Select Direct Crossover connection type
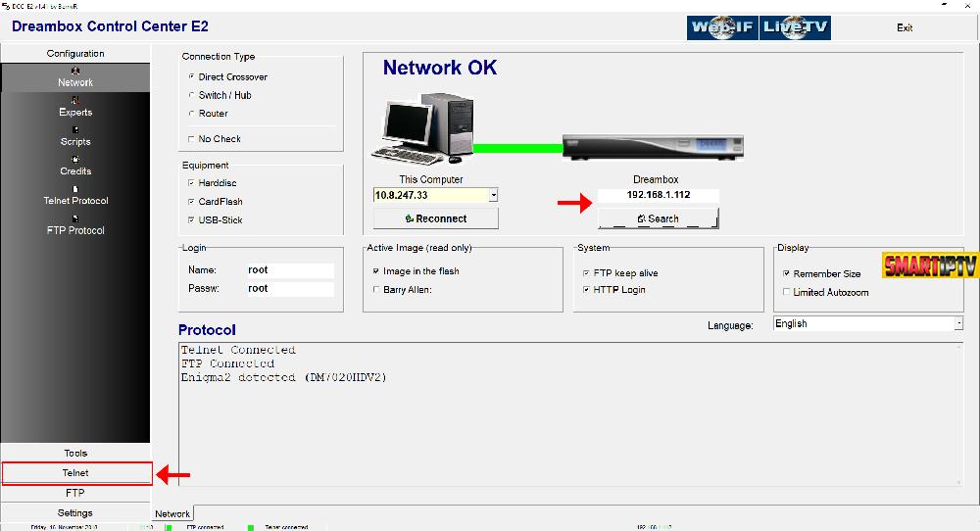The height and width of the screenshot is (531, 980). point(191,76)
